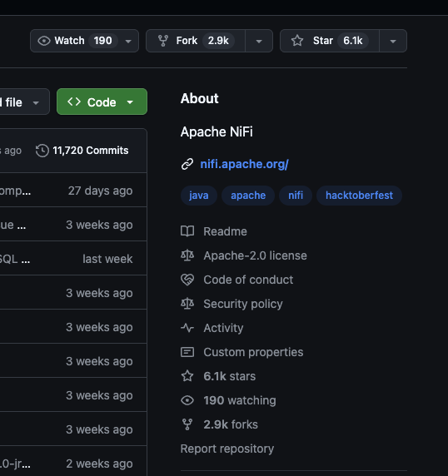
Task: Select the java topic tag
Action: point(199,196)
